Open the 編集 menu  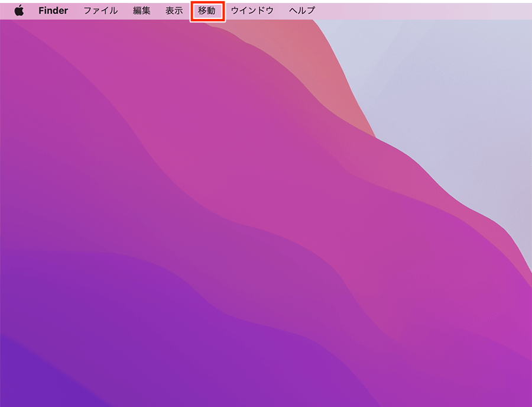tap(141, 11)
